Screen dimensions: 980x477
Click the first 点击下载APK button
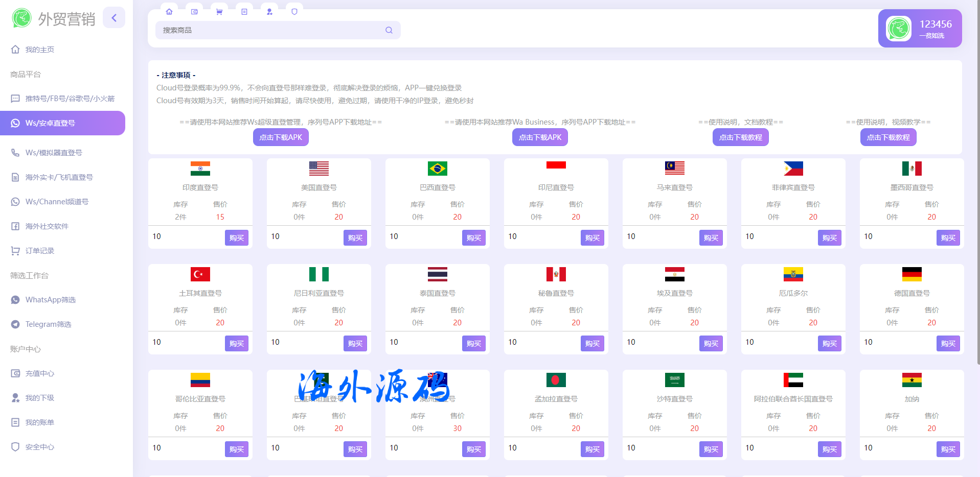tap(281, 137)
